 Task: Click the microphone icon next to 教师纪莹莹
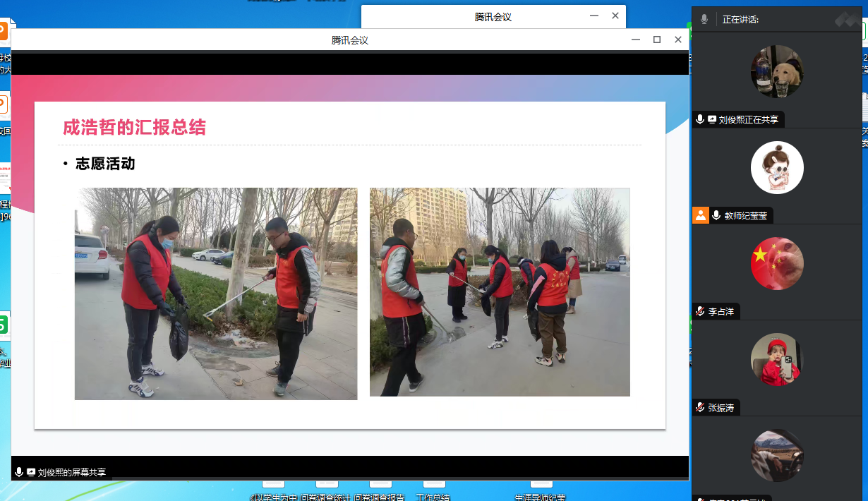(716, 215)
